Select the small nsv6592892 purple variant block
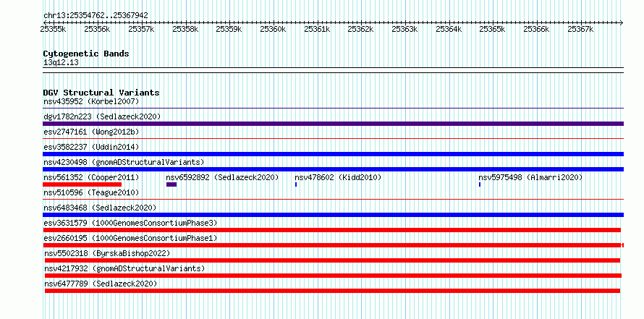Viewport: 644px width, 319px height. click(x=171, y=184)
